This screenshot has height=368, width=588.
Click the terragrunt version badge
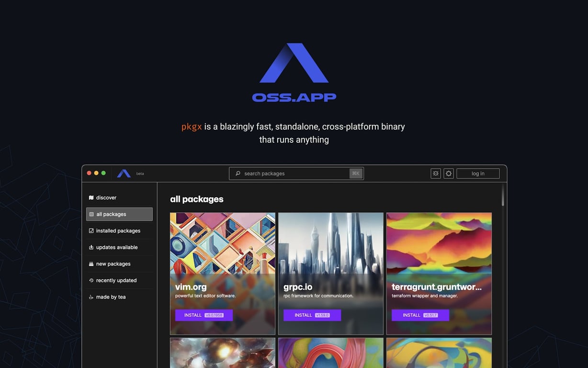[430, 315]
